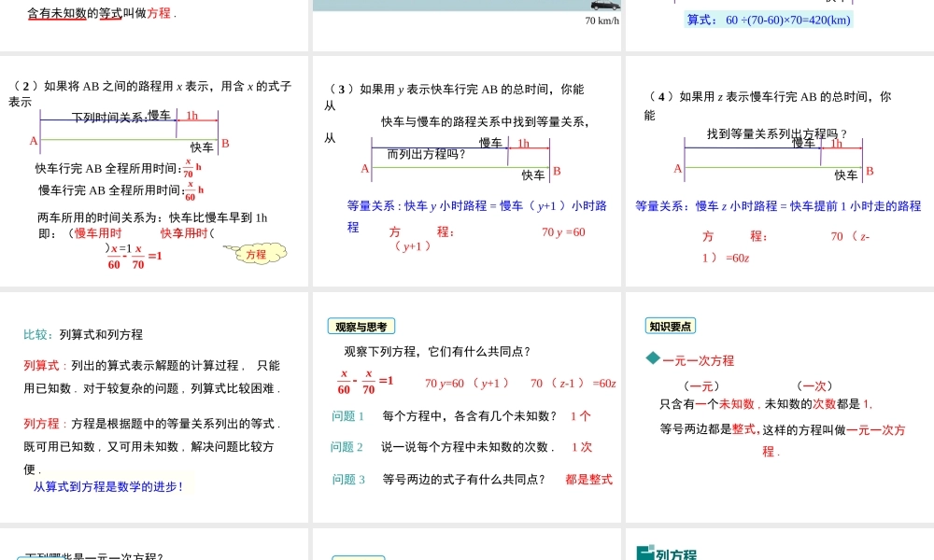This screenshot has height=560, width=934.
Task: Click the text 找到等量关系列出方程吗？
Action: click(777, 133)
